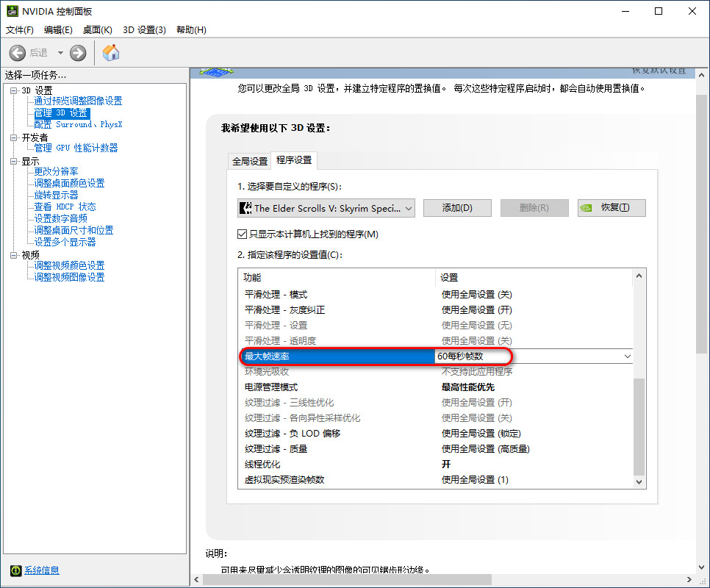Toggle 只显示本计算机上找到的程序 checkbox
The width and height of the screenshot is (710, 588).
coord(243,234)
